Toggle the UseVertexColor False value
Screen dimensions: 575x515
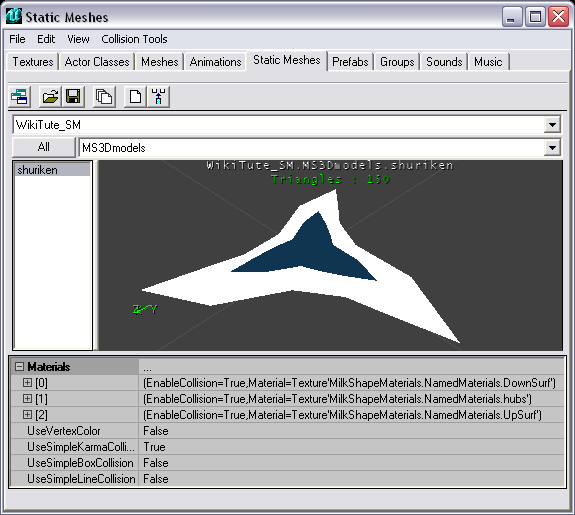coord(351,431)
